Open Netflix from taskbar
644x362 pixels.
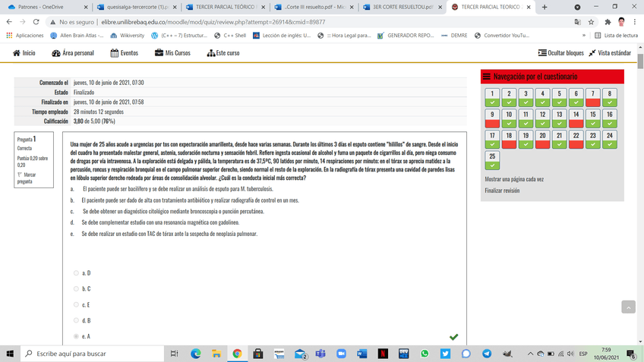(x=383, y=354)
